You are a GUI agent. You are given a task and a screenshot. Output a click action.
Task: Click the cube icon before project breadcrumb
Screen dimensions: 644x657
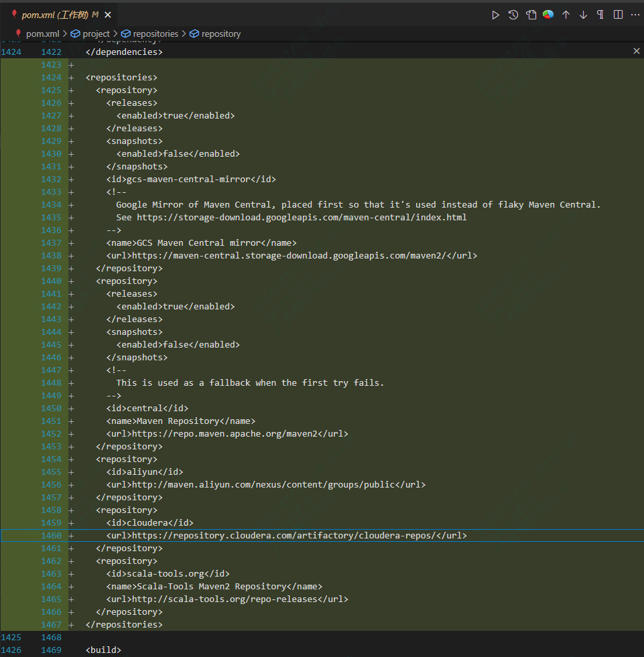76,34
